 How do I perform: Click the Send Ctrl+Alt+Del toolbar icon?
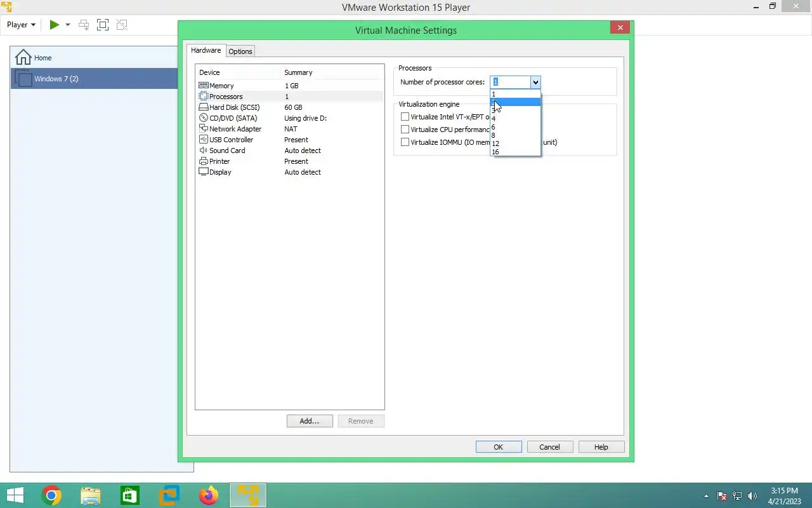click(84, 25)
